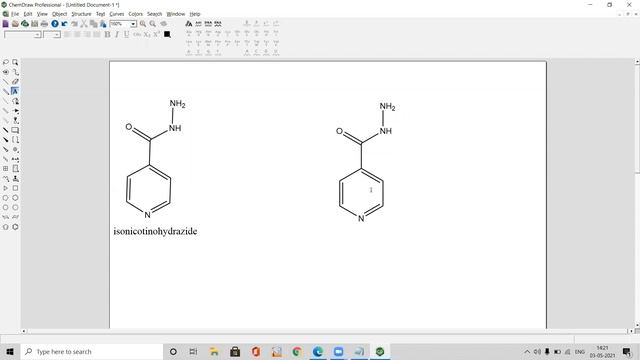Click the Undo arrow icon

tap(64, 24)
